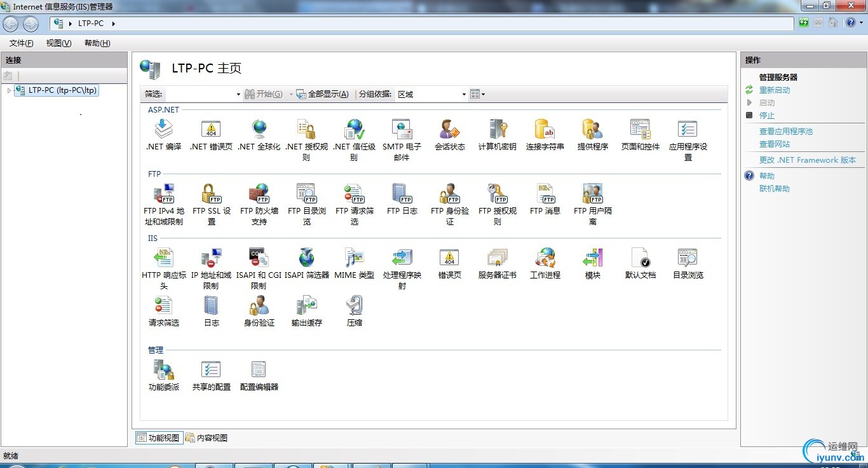The height and width of the screenshot is (468, 868).
Task: Open the MIME 类型 feature
Action: tap(354, 264)
